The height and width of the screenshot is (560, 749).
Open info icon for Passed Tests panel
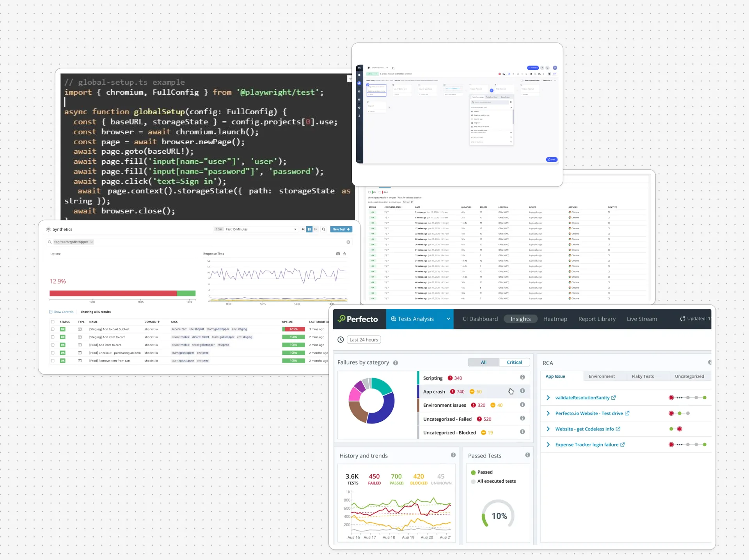(x=527, y=455)
